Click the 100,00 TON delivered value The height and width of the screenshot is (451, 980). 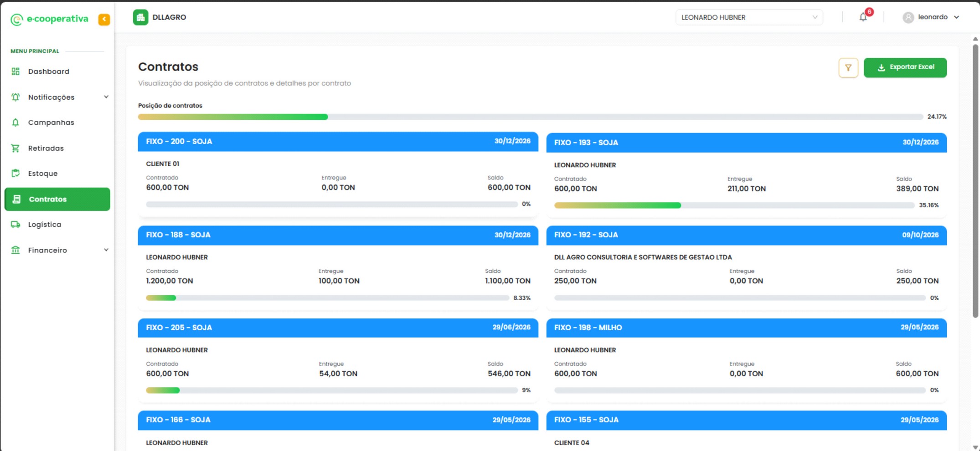pos(339,281)
